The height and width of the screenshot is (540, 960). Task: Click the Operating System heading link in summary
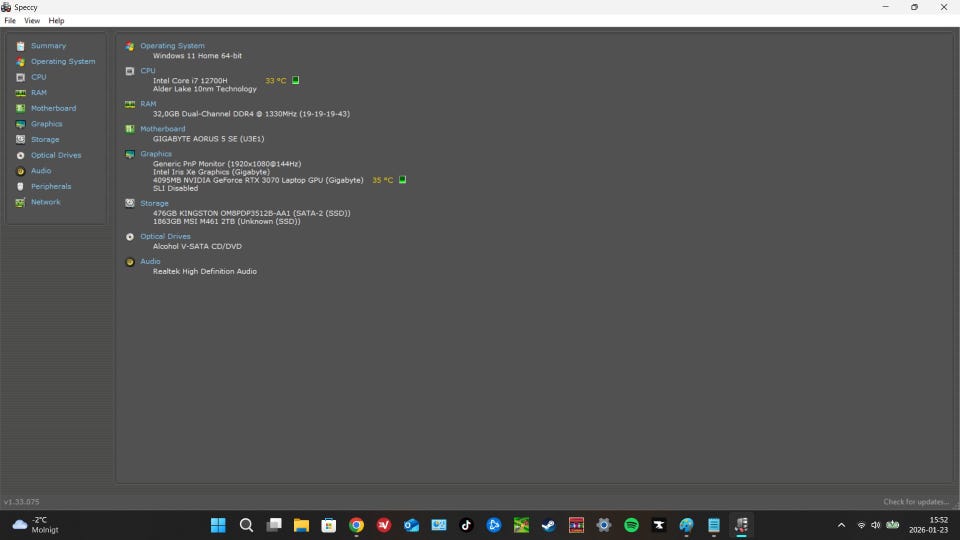tap(173, 46)
